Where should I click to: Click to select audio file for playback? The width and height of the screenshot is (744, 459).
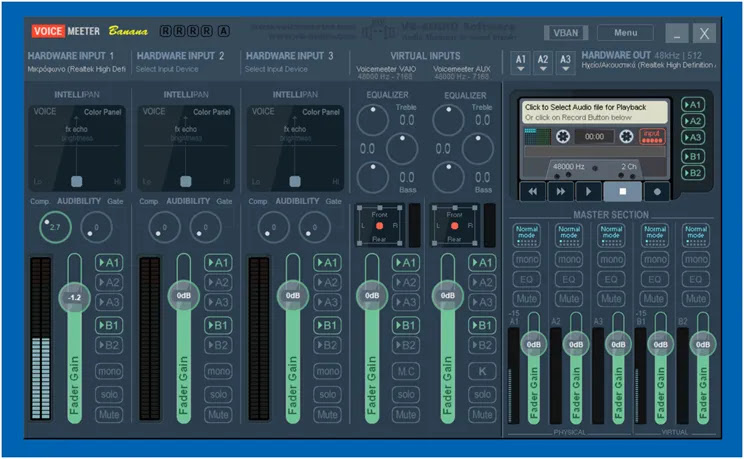[x=595, y=112]
